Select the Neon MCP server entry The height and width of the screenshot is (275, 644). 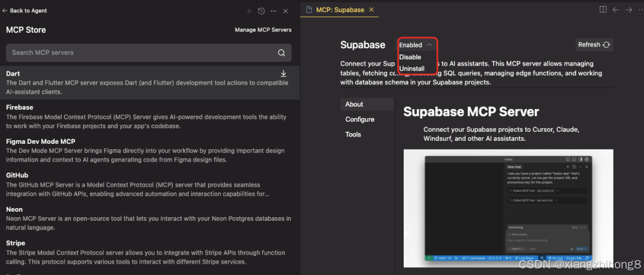click(150, 218)
